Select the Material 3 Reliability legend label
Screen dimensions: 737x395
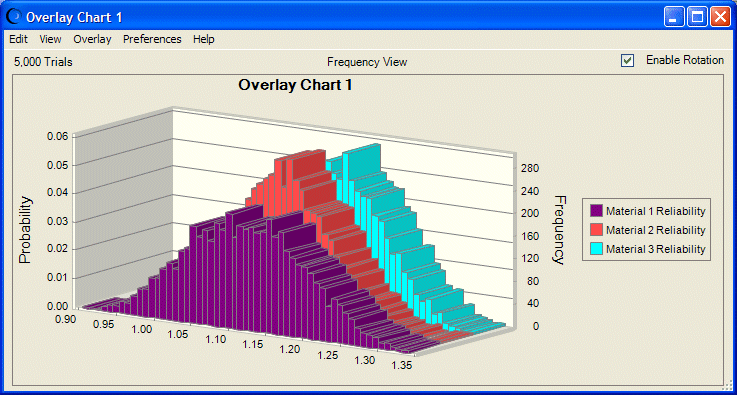(655, 249)
